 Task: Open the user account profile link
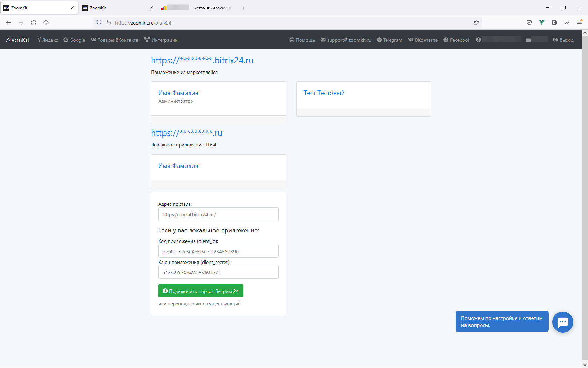[498, 40]
